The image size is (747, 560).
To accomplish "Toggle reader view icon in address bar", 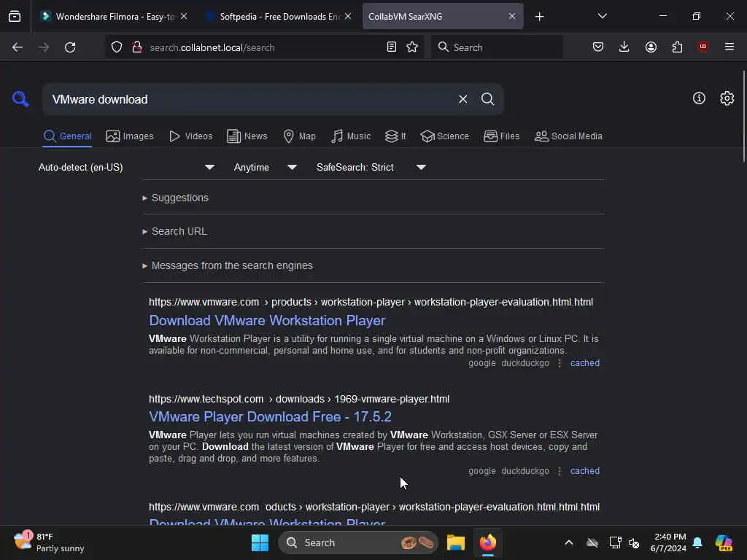I will tap(391, 47).
